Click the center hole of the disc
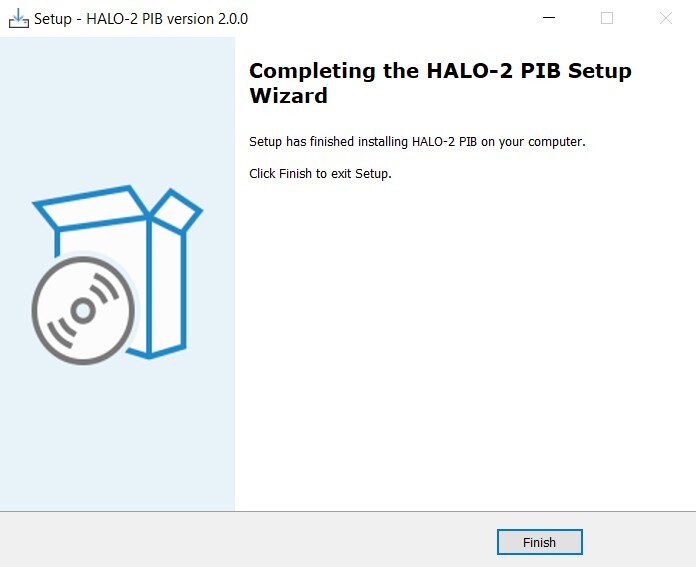This screenshot has height=567, width=696. [x=83, y=311]
